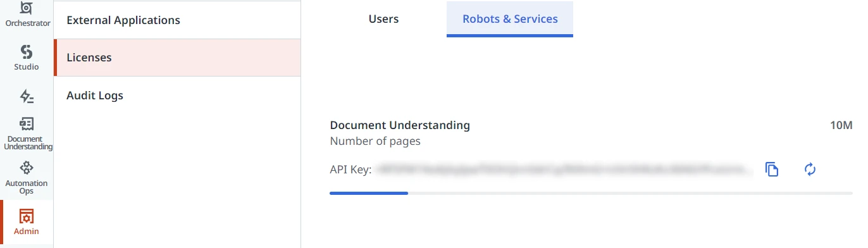Open Automation Ops in the sidebar
The image size is (868, 248).
pos(27,178)
